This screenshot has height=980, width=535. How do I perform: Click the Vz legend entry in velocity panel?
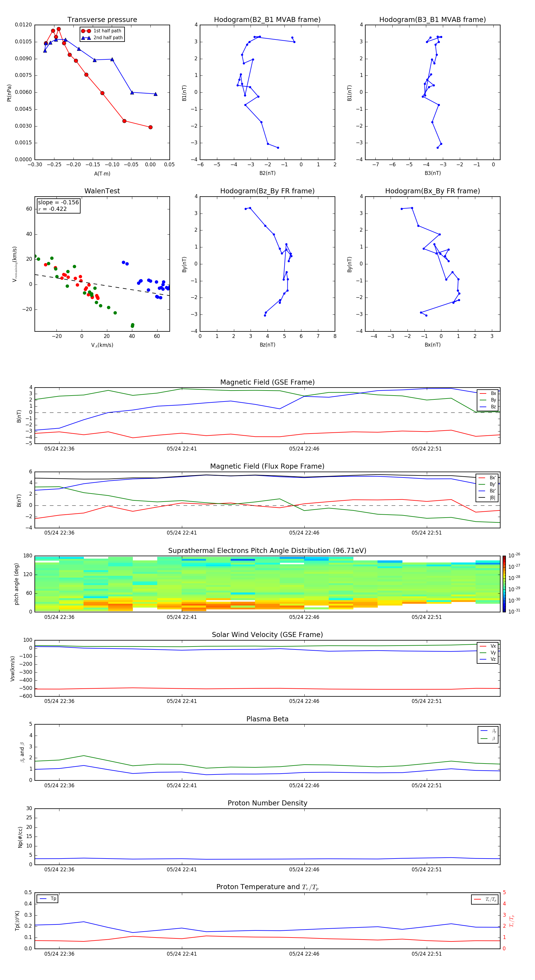click(488, 659)
